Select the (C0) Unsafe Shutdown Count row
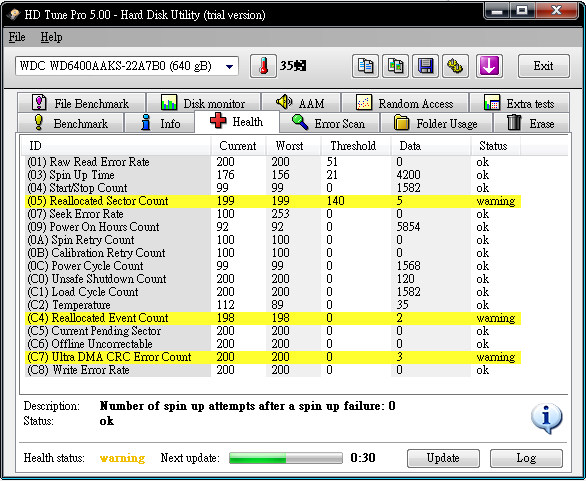586x481 pixels. 273,279
